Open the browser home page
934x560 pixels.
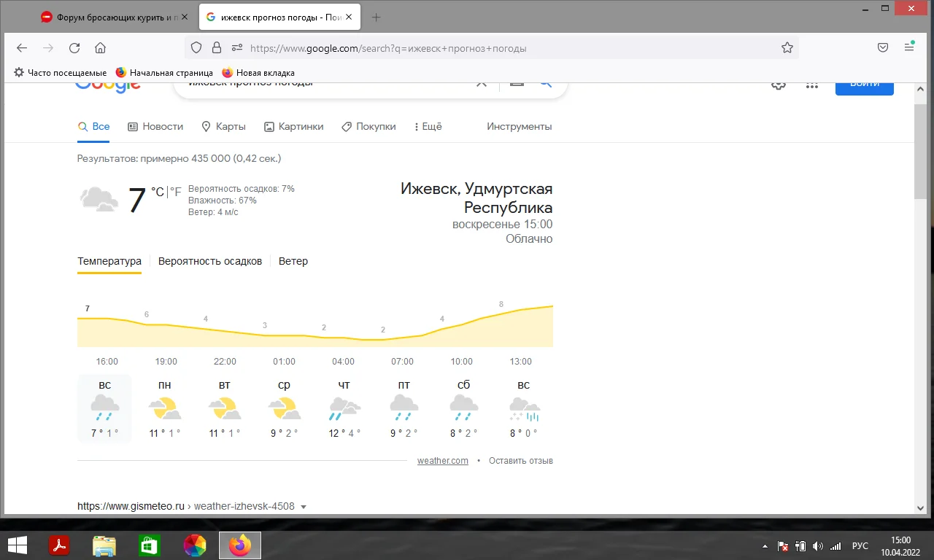pyautogui.click(x=101, y=48)
